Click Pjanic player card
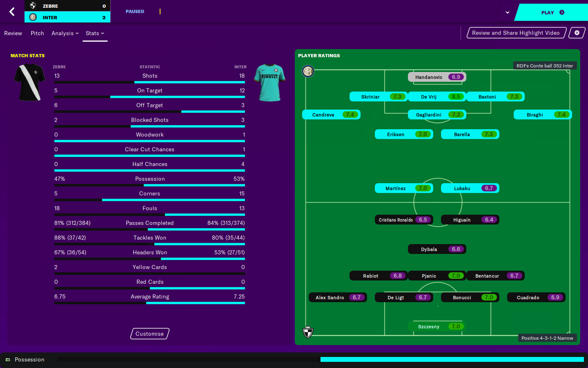The image size is (588, 368). 437,276
